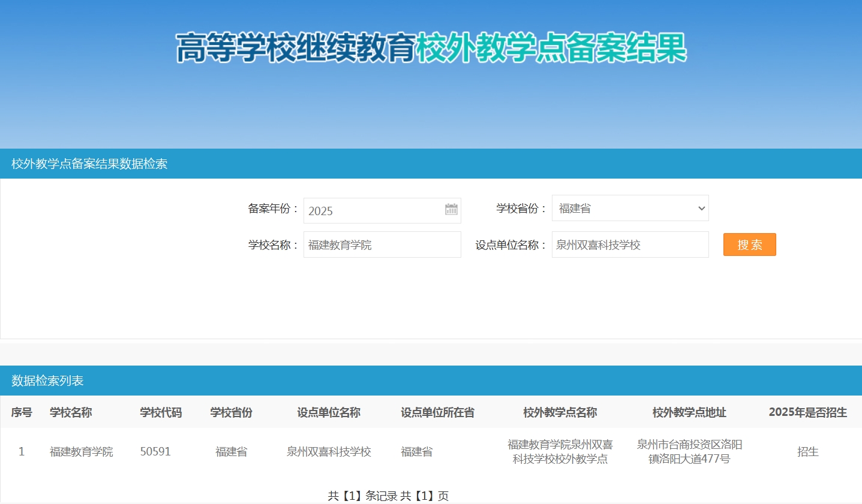Click the pagination text 共【1】条记录

click(x=362, y=496)
